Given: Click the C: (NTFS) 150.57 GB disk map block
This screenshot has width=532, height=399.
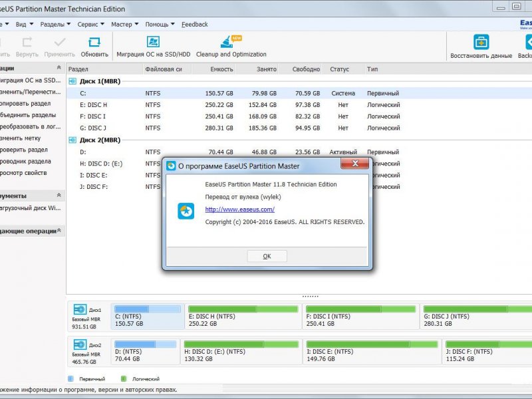Looking at the screenshot, I should click(x=148, y=317).
